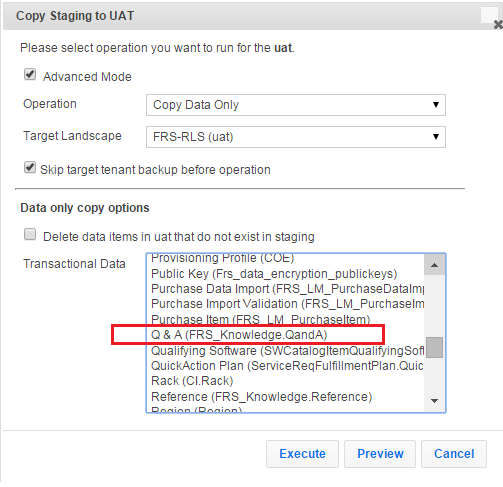The image size is (503, 487).
Task: Toggle the Advanced Mode checkbox
Action: [30, 74]
